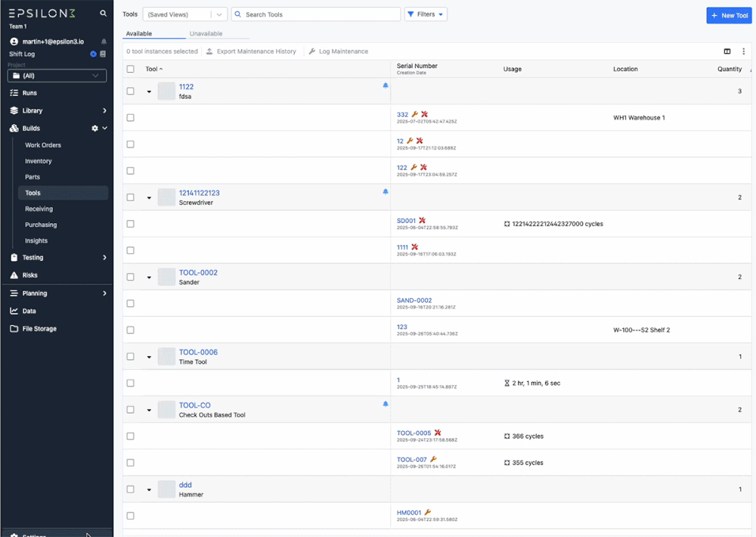756x537 pixels.
Task: Click the Shift Log notebook icon
Action: pos(103,54)
